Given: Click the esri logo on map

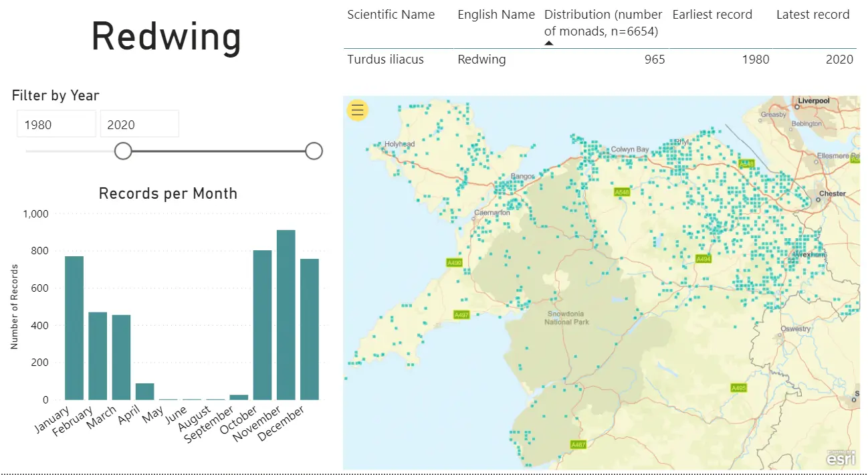Looking at the screenshot, I should pyautogui.click(x=841, y=458).
